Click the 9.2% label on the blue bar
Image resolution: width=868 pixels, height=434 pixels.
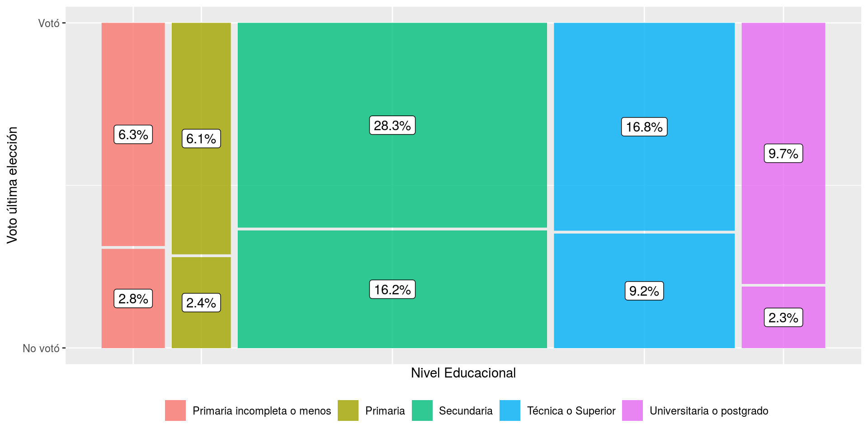[644, 291]
